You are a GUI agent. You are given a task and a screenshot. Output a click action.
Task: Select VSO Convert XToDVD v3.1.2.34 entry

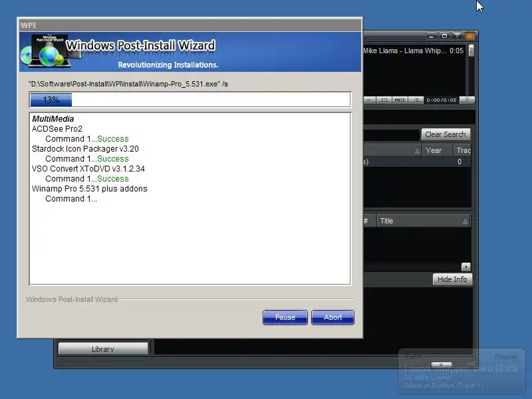pos(88,169)
